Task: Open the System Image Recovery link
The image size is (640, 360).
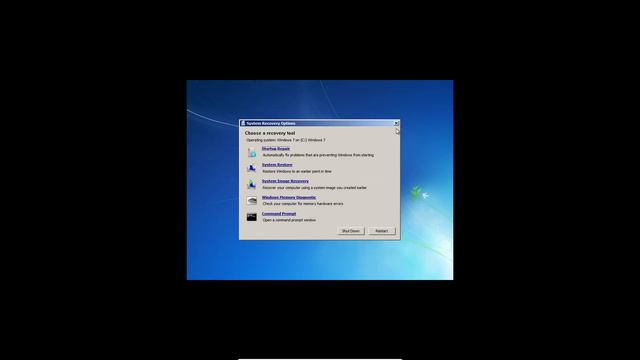Action: tap(285, 181)
